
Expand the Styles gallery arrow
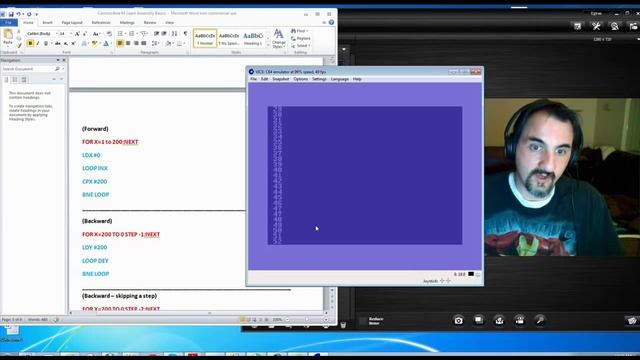click(x=268, y=45)
